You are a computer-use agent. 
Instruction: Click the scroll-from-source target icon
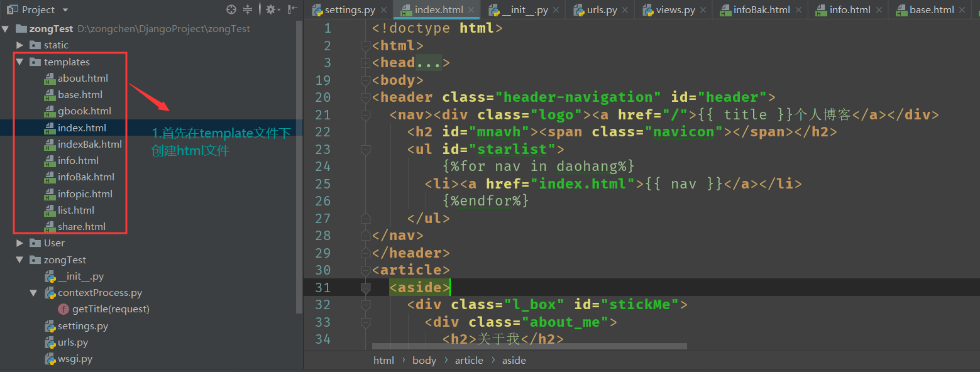[x=231, y=9]
